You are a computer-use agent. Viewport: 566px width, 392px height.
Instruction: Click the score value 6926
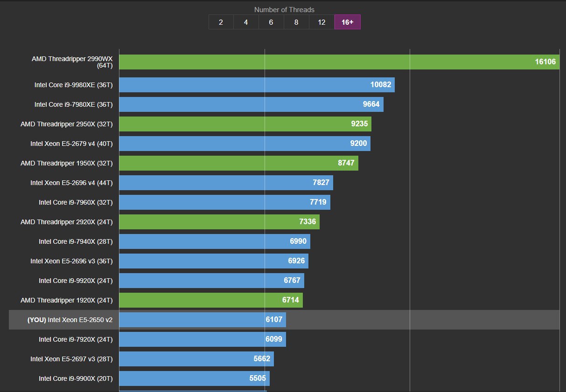[296, 261]
